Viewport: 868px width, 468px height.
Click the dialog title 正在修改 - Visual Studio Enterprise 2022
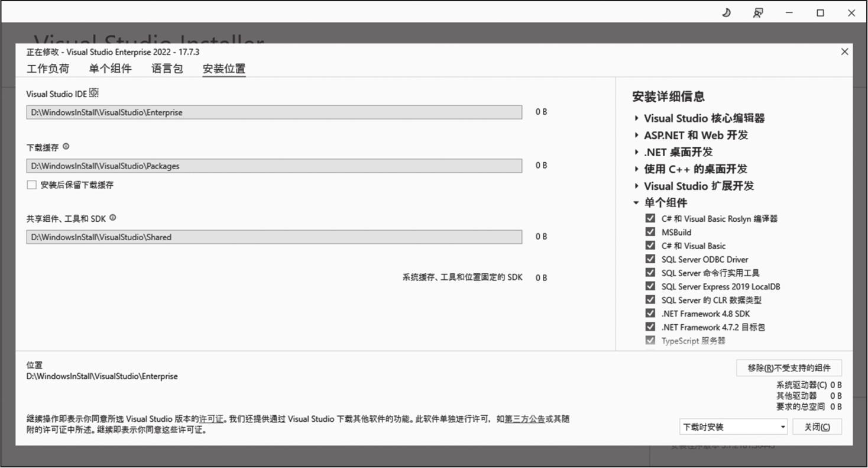(113, 52)
